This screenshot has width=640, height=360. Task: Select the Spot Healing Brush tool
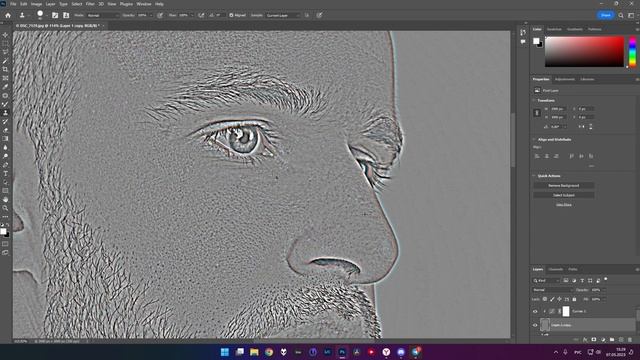click(5, 96)
